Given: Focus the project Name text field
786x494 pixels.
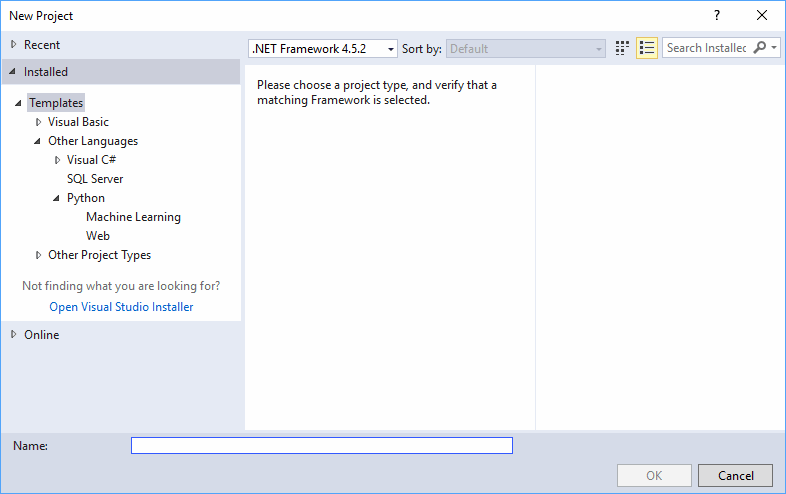Looking at the screenshot, I should click(x=322, y=445).
